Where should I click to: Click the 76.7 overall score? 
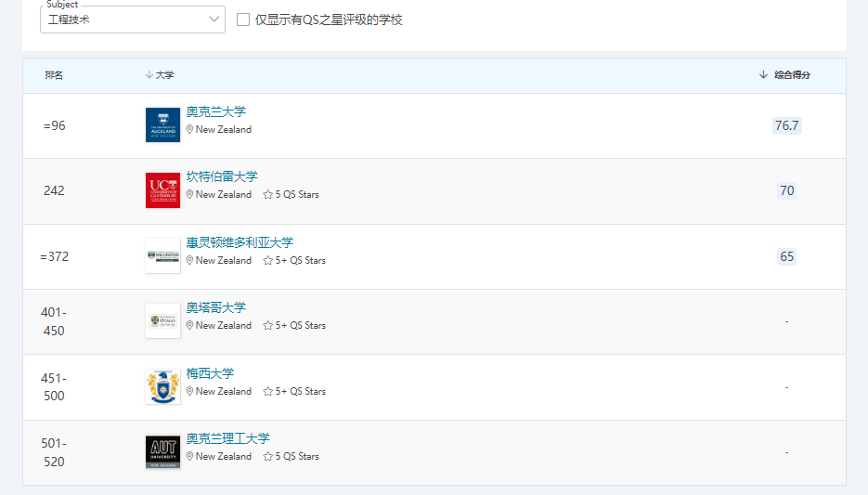(786, 125)
